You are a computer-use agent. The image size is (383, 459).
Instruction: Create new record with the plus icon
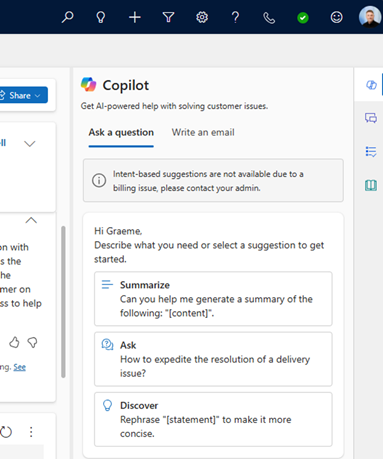[135, 17]
